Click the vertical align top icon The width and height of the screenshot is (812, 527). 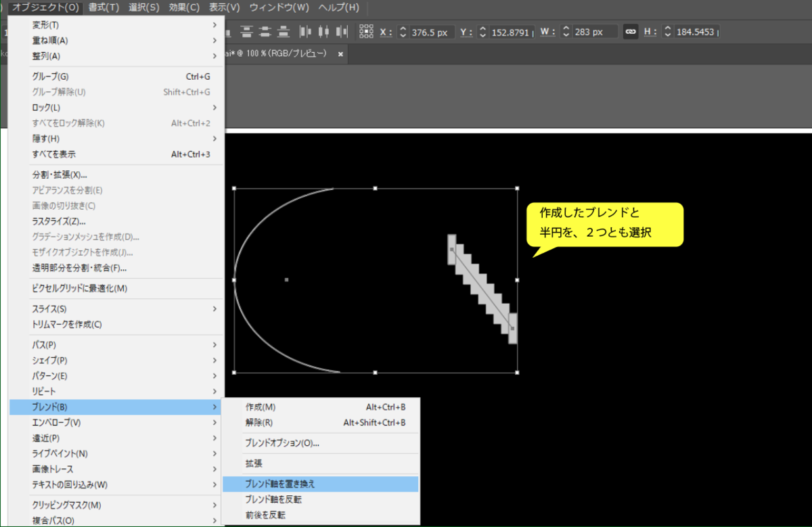(x=247, y=31)
